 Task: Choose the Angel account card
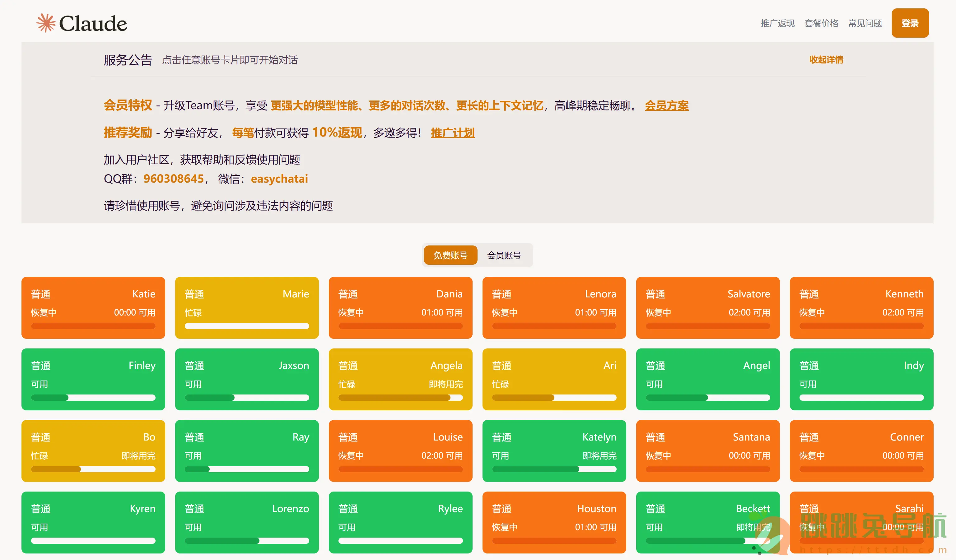coord(708,380)
